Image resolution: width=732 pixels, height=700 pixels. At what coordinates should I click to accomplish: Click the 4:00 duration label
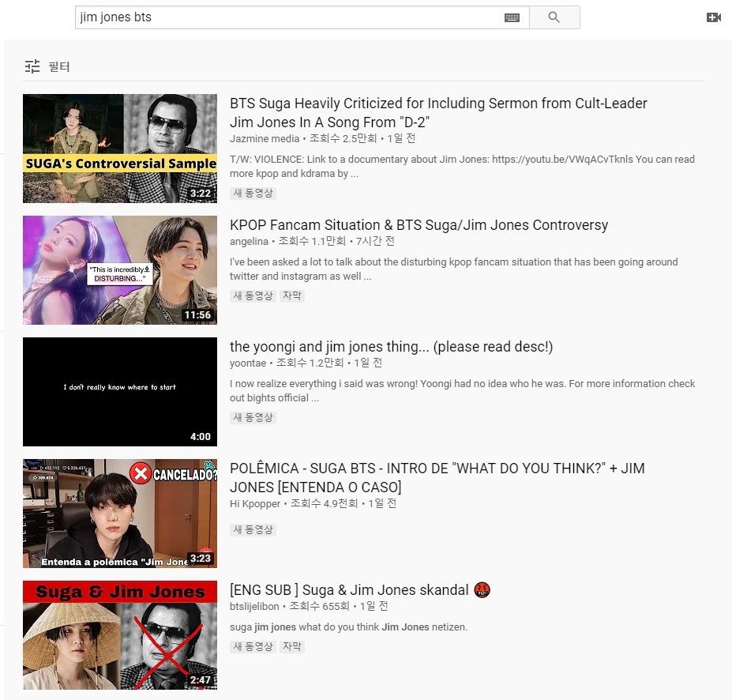201,437
